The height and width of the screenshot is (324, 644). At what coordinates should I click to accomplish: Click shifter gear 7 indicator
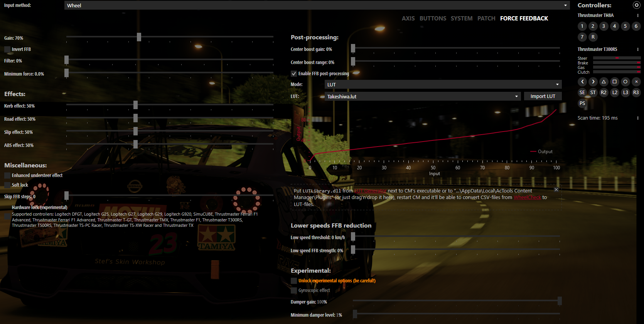coord(582,37)
